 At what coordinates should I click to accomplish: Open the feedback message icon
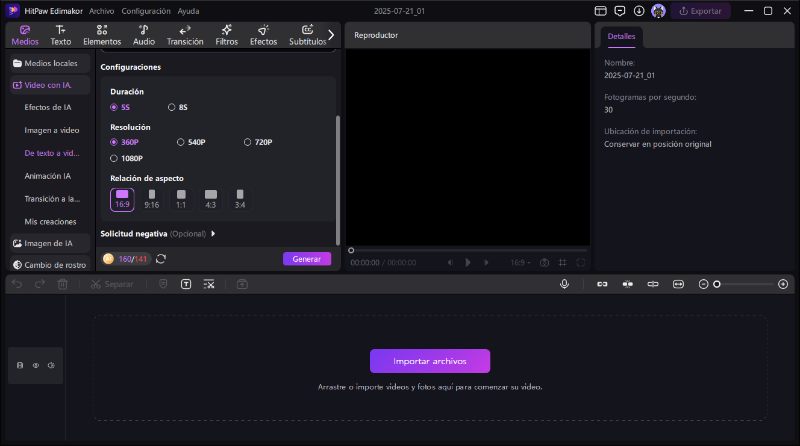coord(619,11)
